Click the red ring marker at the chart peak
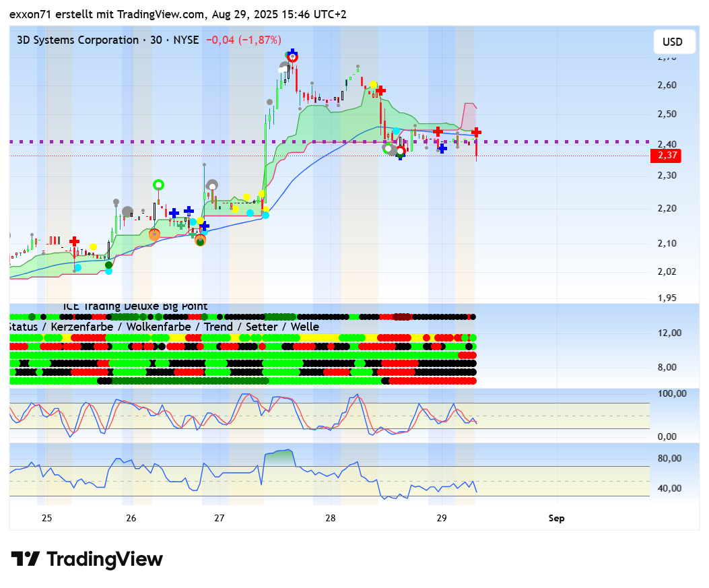709x588 pixels. click(x=292, y=57)
